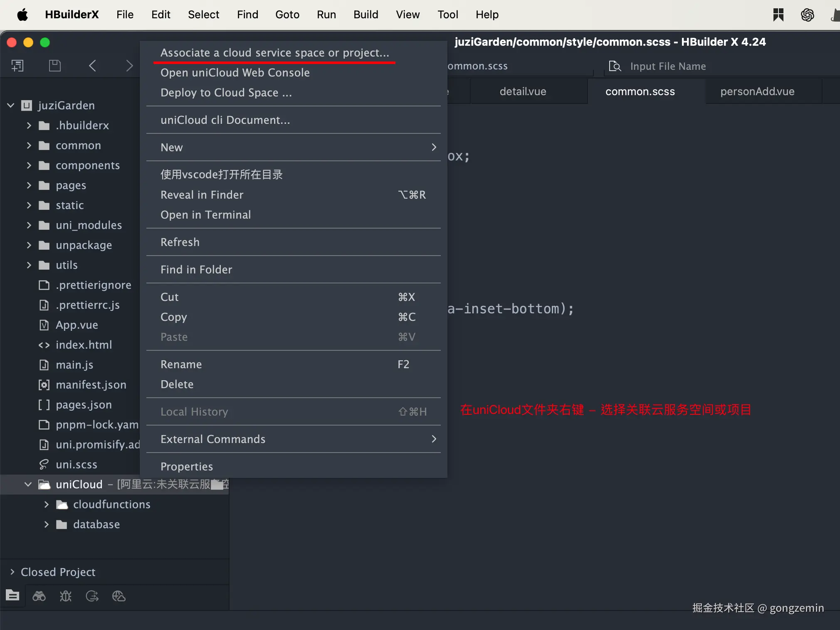840x630 pixels.
Task: Click the back navigation arrow icon
Action: coord(93,66)
